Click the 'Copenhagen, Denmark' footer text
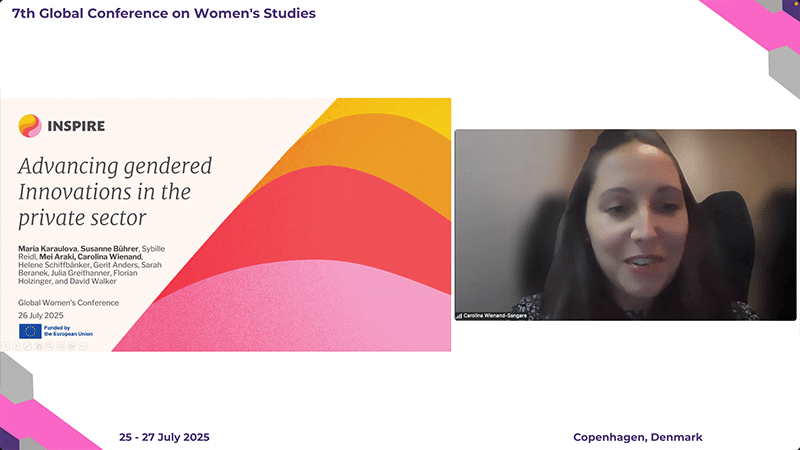Viewport: 800px width, 450px height. coord(637,438)
